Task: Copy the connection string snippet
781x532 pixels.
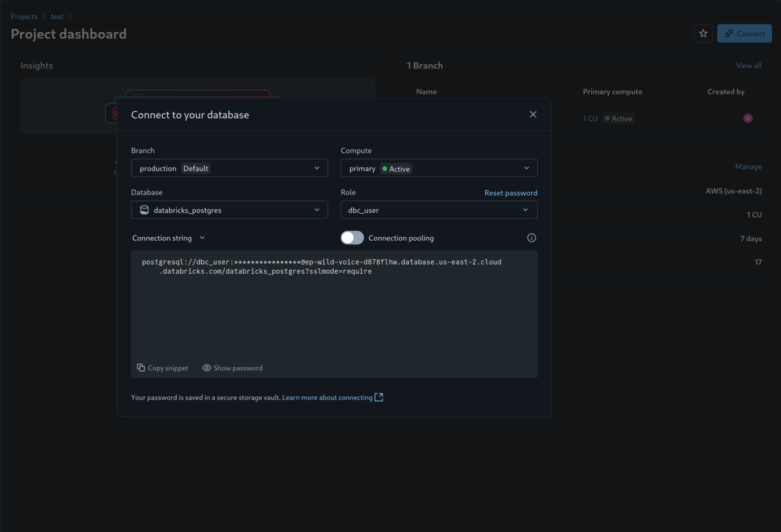Action: click(x=162, y=368)
